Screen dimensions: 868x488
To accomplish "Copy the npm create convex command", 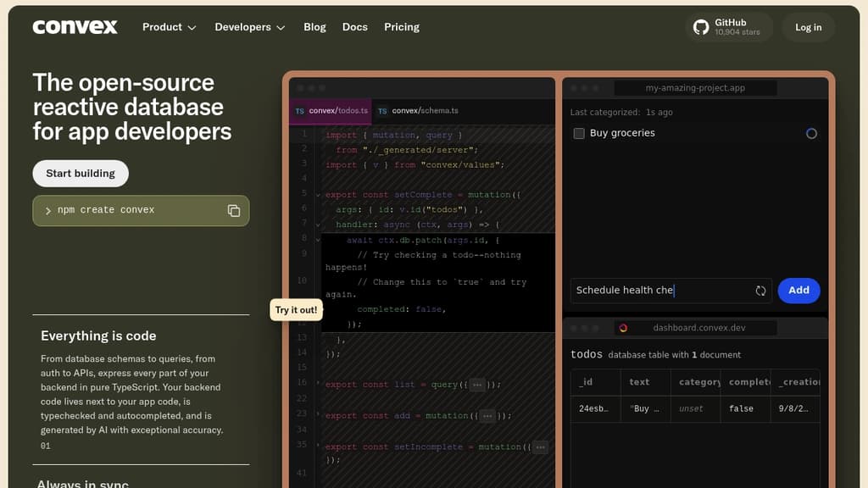I will tap(234, 211).
